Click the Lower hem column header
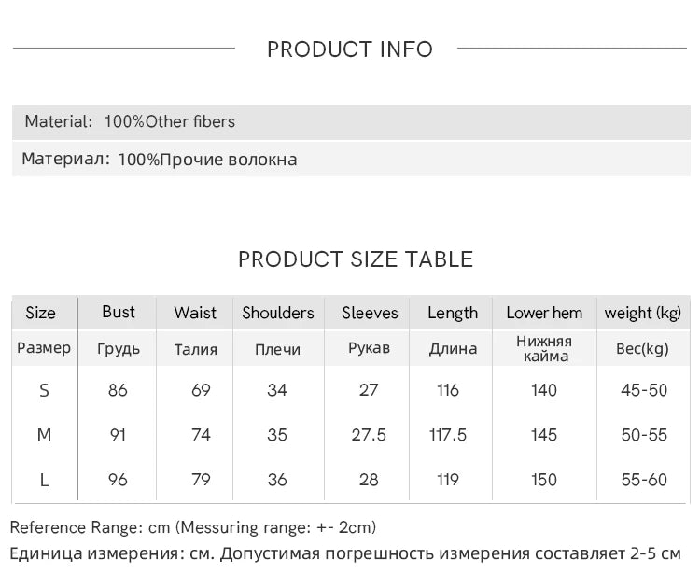This screenshot has height=588, width=700. (544, 313)
